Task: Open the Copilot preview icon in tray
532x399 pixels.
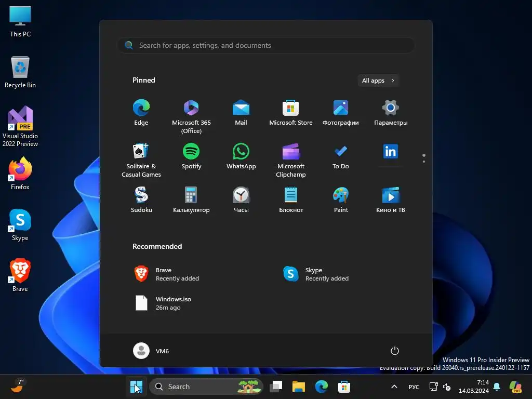Action: 515,387
